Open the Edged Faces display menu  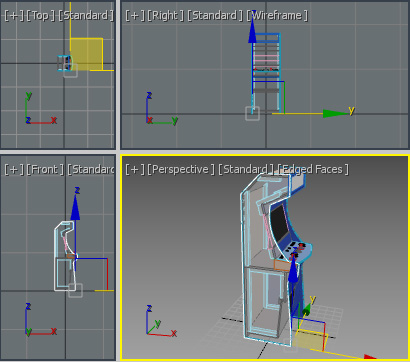click(x=313, y=169)
